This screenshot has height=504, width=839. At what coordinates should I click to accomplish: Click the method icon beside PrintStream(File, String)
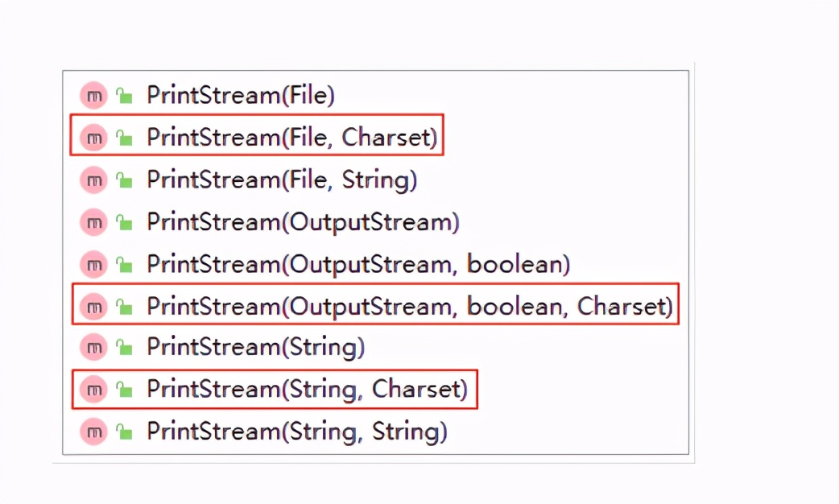pos(93,180)
